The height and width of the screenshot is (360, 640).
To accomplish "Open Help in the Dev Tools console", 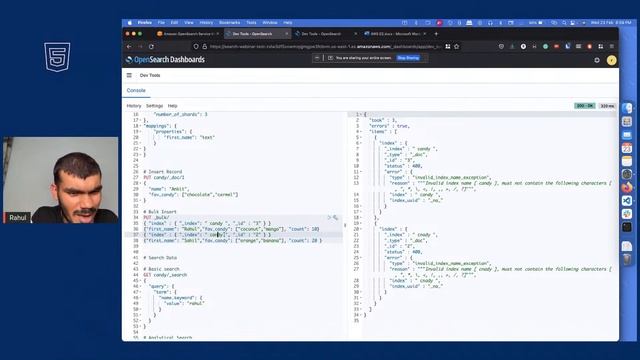I will click(172, 106).
